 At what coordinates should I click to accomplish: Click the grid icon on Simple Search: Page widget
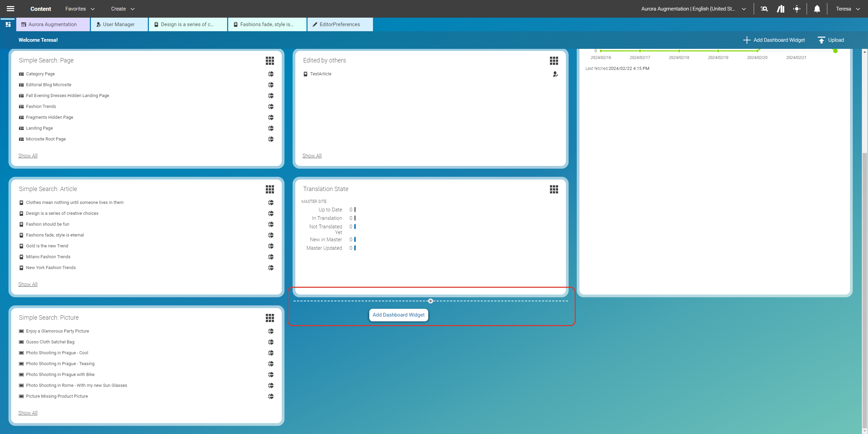click(270, 61)
